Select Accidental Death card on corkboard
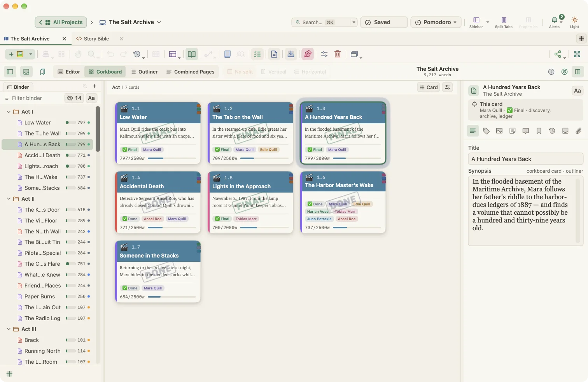This screenshot has height=382, width=588. click(x=158, y=202)
